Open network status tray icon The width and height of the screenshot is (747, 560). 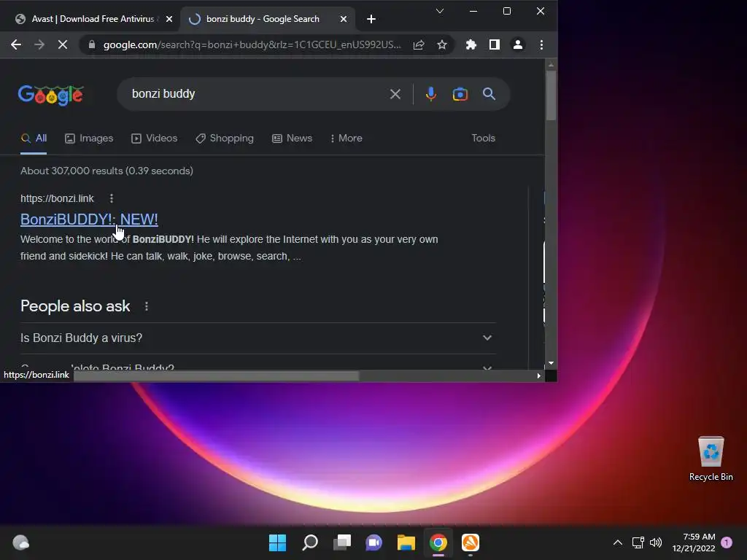(x=638, y=542)
